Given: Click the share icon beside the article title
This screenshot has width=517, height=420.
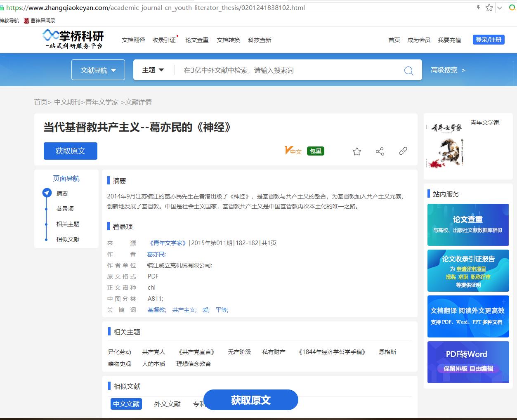Looking at the screenshot, I should pos(380,151).
